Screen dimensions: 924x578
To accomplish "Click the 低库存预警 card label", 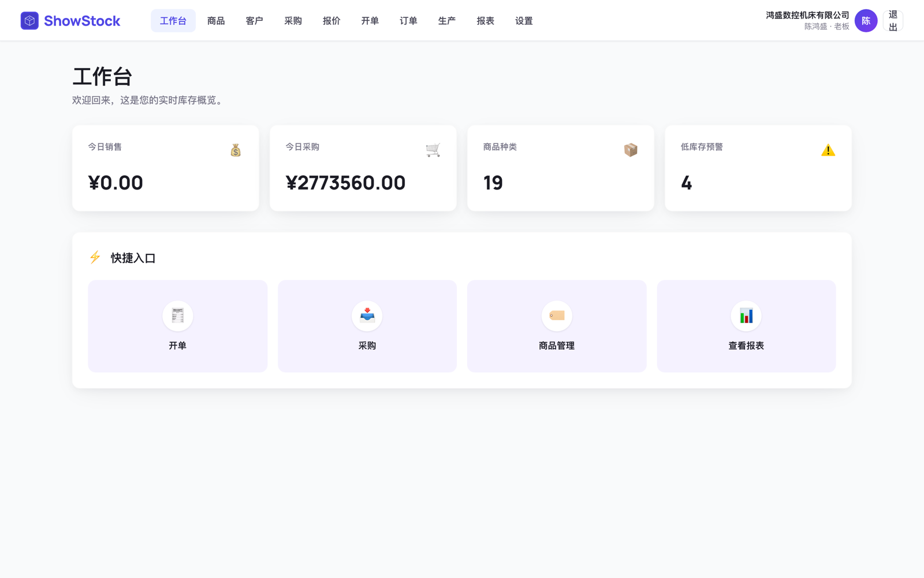I will click(702, 147).
